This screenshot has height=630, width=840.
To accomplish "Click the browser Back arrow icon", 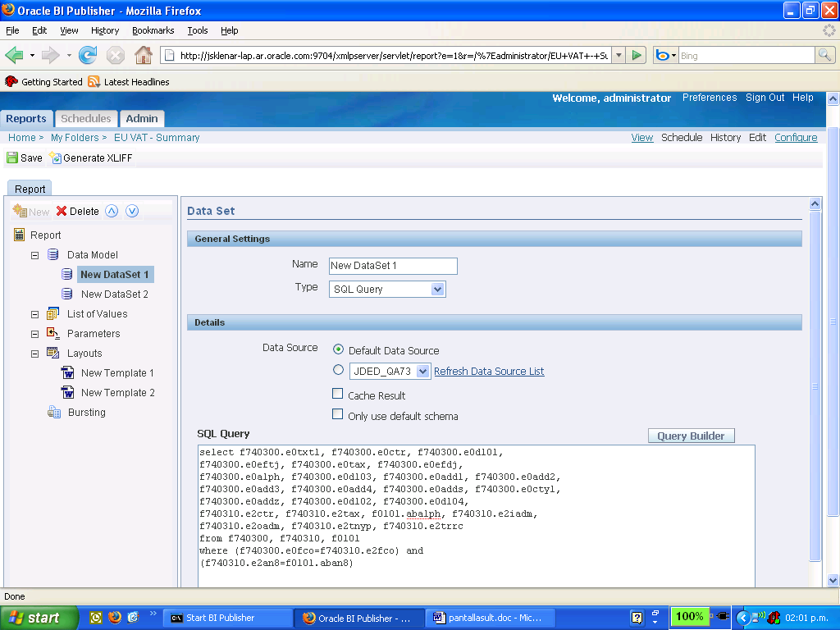I will coord(14,55).
